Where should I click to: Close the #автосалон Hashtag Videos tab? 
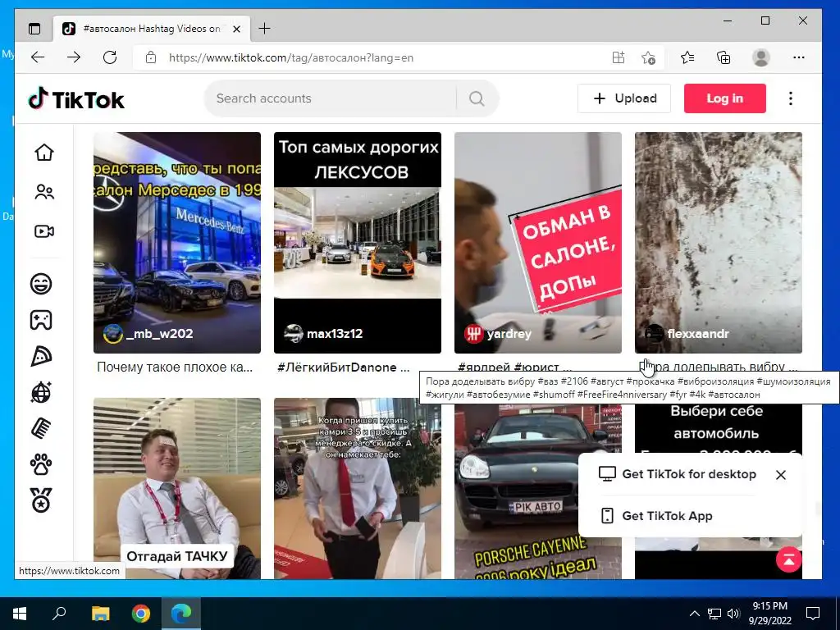236,29
